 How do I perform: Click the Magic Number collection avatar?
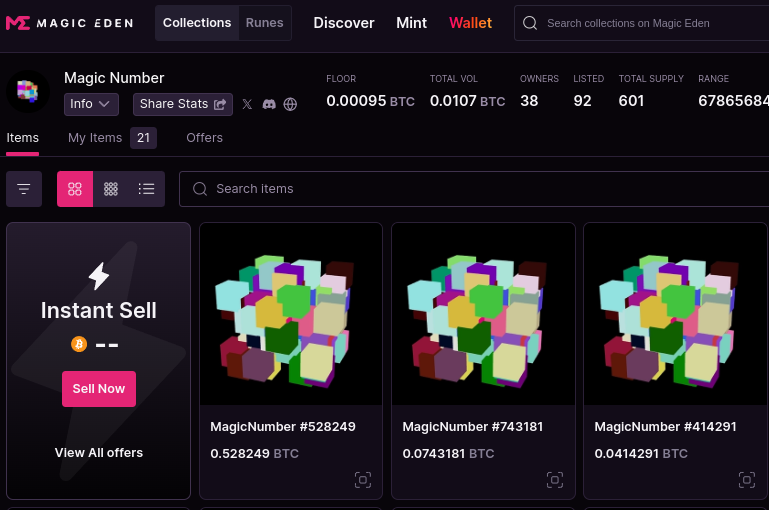click(x=27, y=91)
